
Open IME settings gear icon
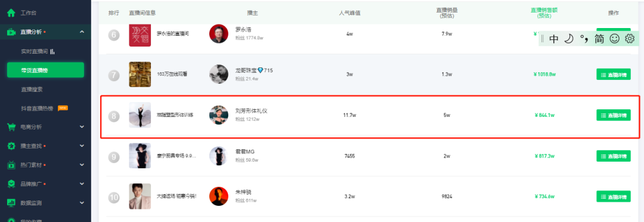coord(630,39)
